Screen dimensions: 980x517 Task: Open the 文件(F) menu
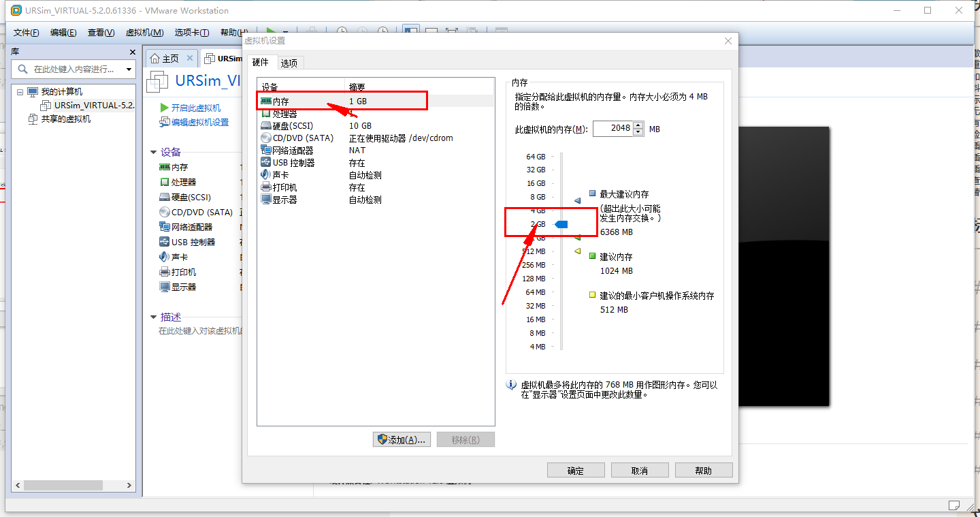pos(27,33)
